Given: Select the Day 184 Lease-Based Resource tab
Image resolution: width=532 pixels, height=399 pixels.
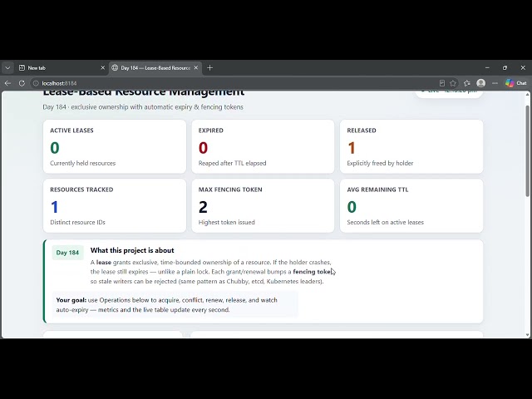Looking at the screenshot, I should 155,68.
